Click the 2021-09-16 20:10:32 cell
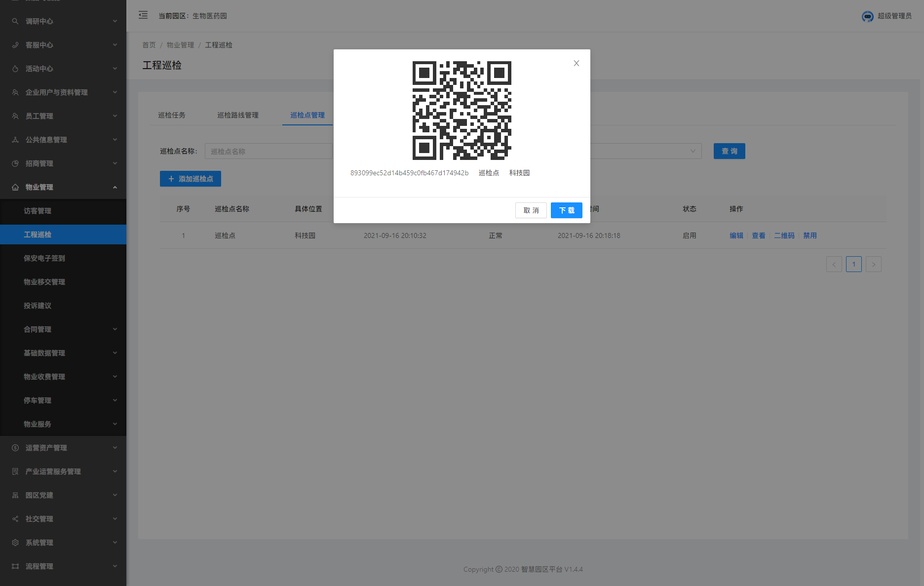 (x=395, y=235)
